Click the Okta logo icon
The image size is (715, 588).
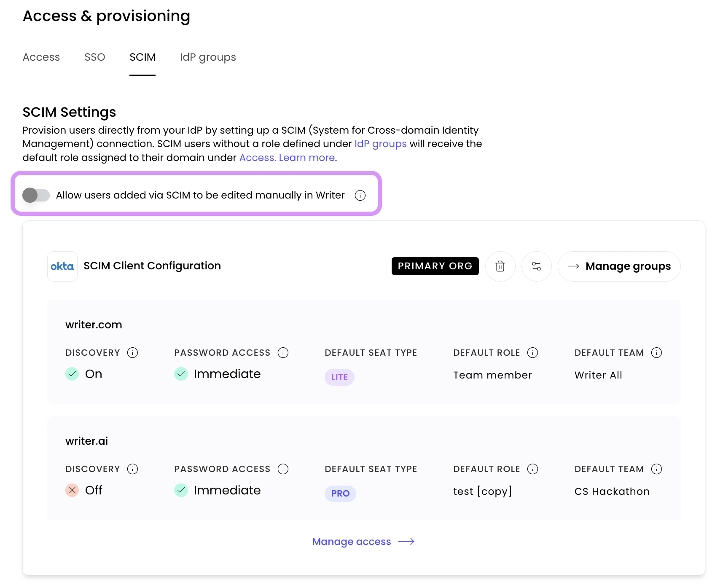click(x=62, y=266)
